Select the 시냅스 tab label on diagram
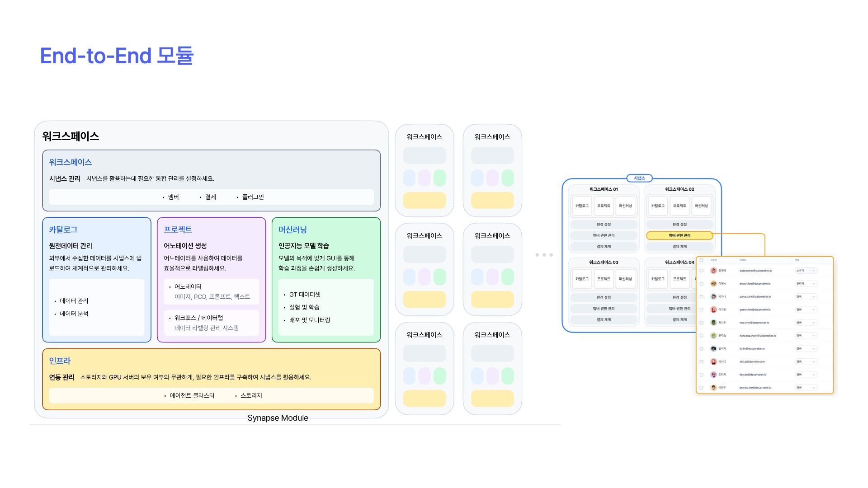Viewport: 868px width, 488px height. point(639,178)
